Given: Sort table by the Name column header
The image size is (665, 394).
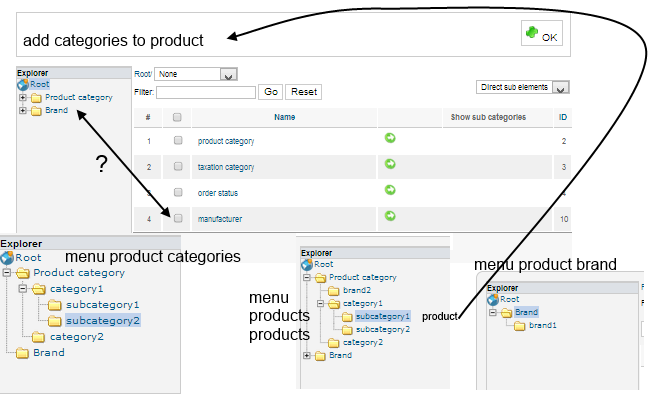Looking at the screenshot, I should point(284,117).
